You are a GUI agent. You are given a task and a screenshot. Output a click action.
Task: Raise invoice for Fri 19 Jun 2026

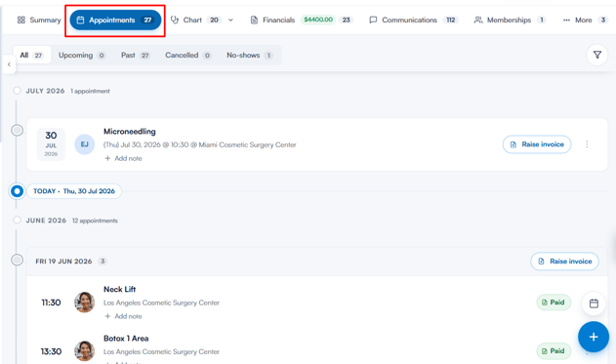point(564,262)
